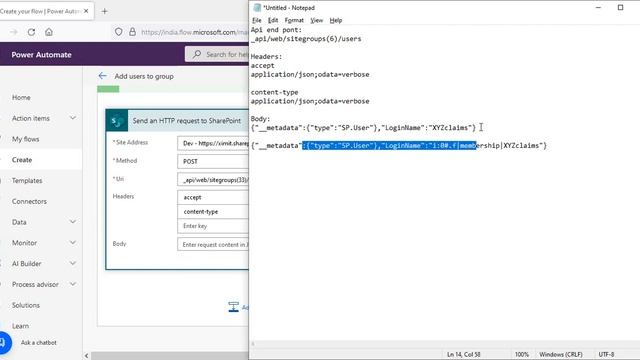Open Process advisor in the sidebar
Image resolution: width=640 pixels, height=360 pixels.
pyautogui.click(x=35, y=284)
